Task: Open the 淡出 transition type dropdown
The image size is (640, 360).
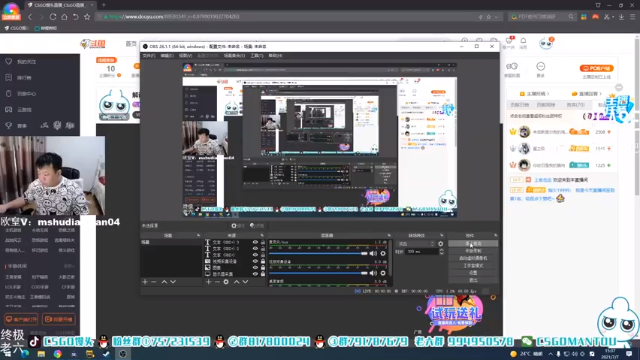Action: [415, 244]
